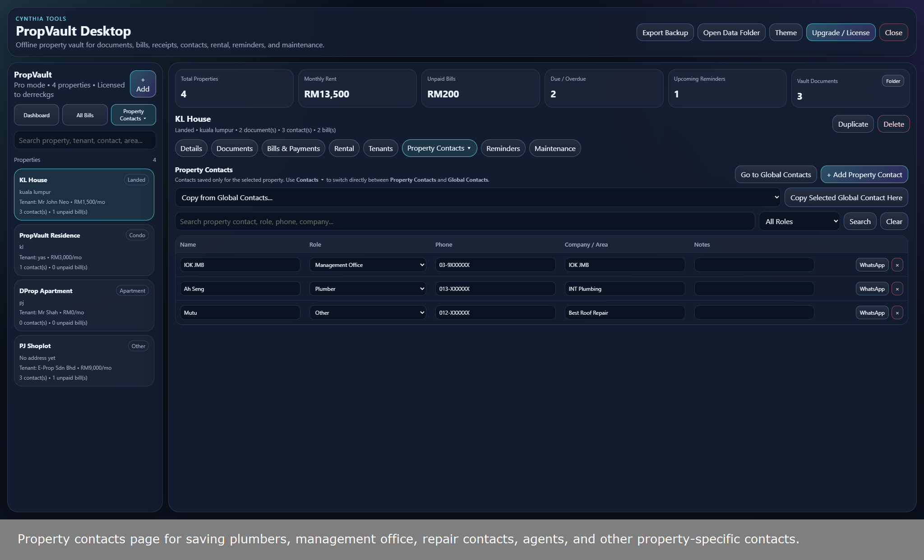Click the Theme button
The height and width of the screenshot is (560, 924).
pyautogui.click(x=785, y=32)
